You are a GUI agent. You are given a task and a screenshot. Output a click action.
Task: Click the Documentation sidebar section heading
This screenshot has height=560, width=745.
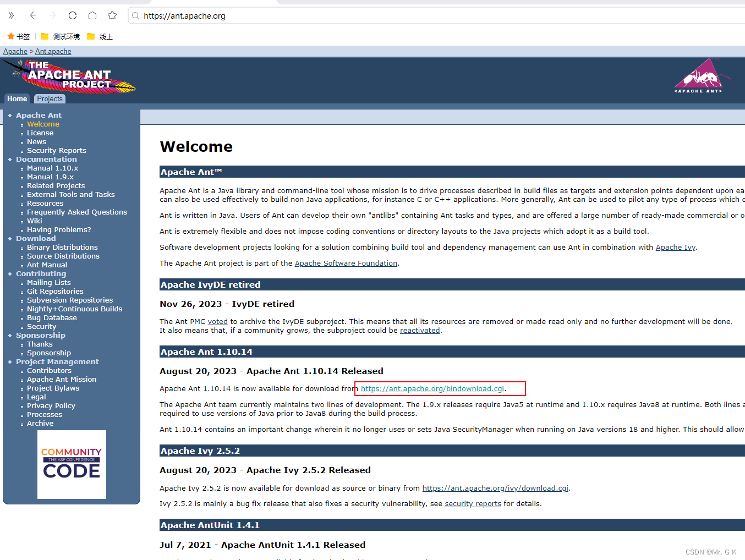click(46, 160)
